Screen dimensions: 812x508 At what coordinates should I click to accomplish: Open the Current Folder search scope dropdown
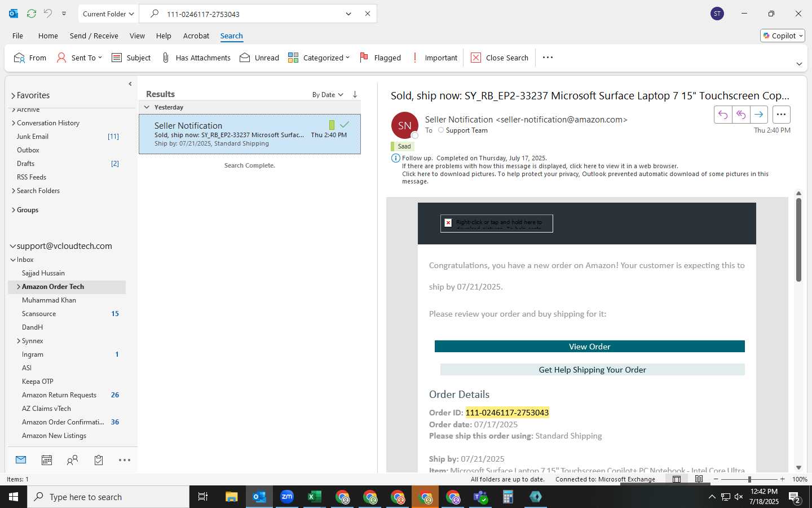[108, 14]
